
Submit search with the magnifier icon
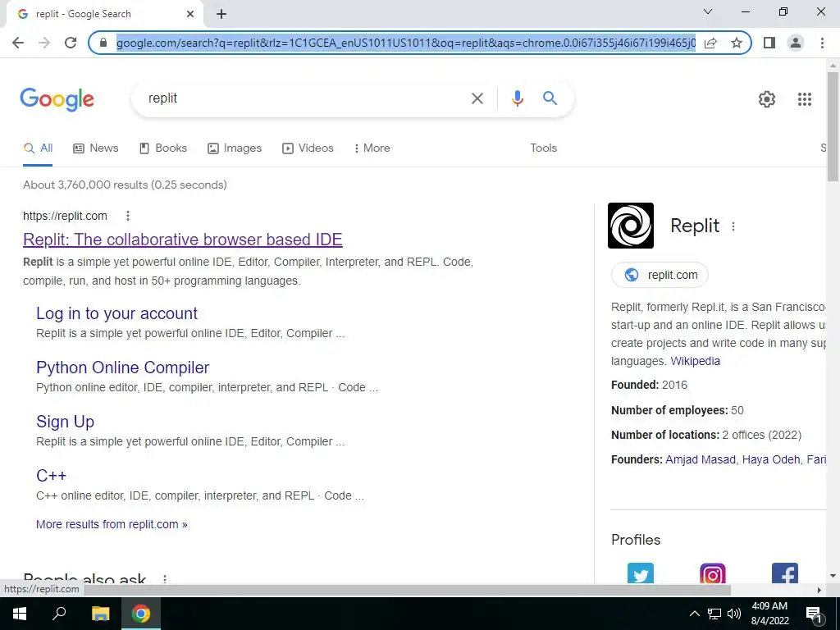tap(550, 98)
